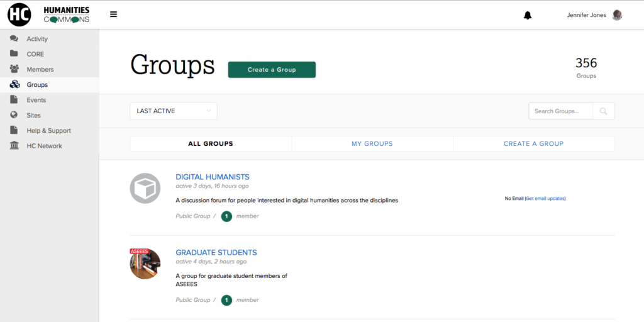Image resolution: width=644 pixels, height=322 pixels.
Task: Click the CORE folder icon in sidebar
Action: (14, 54)
